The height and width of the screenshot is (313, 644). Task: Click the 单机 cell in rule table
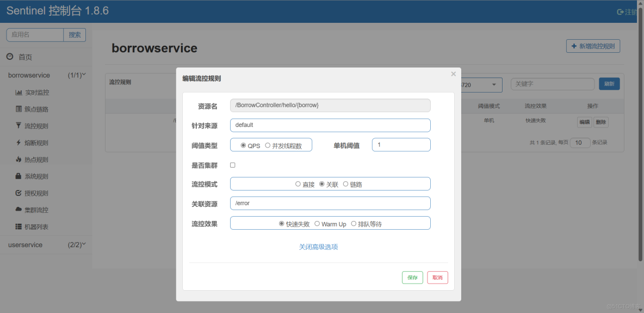click(489, 120)
